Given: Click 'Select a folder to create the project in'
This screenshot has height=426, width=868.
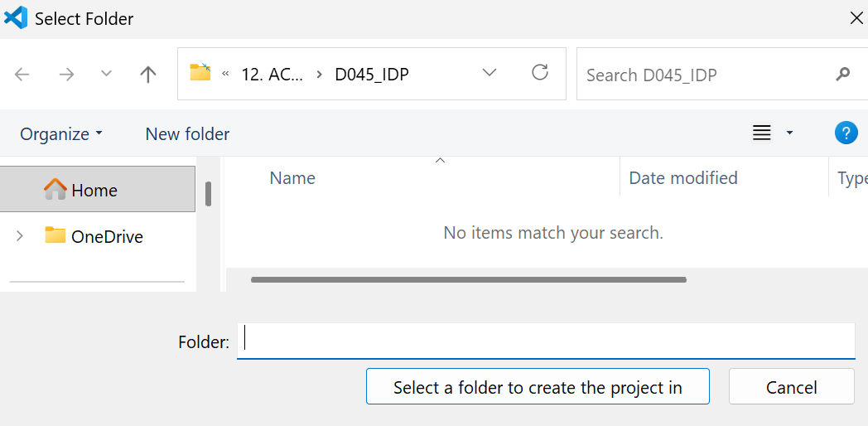Looking at the screenshot, I should point(538,387).
